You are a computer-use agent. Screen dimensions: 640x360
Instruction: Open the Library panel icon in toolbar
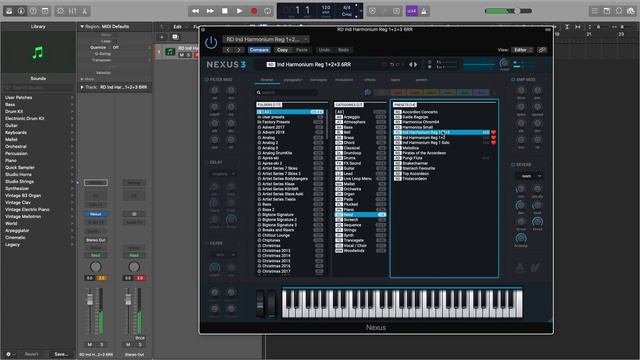point(9,11)
